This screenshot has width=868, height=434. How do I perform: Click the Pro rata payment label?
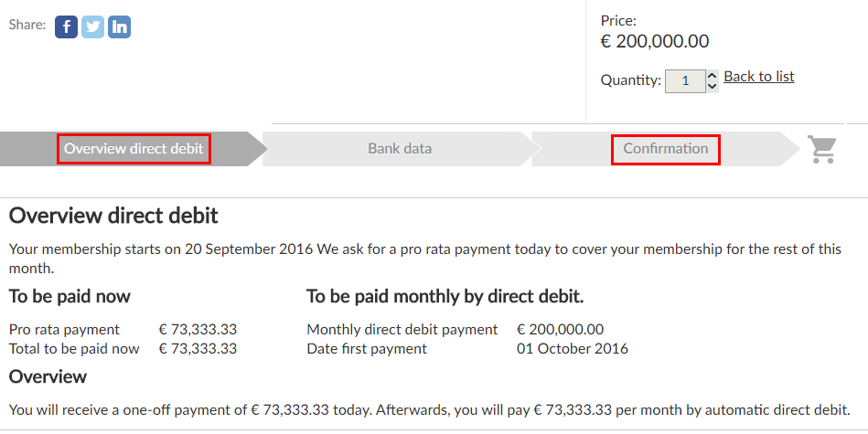coord(64,330)
